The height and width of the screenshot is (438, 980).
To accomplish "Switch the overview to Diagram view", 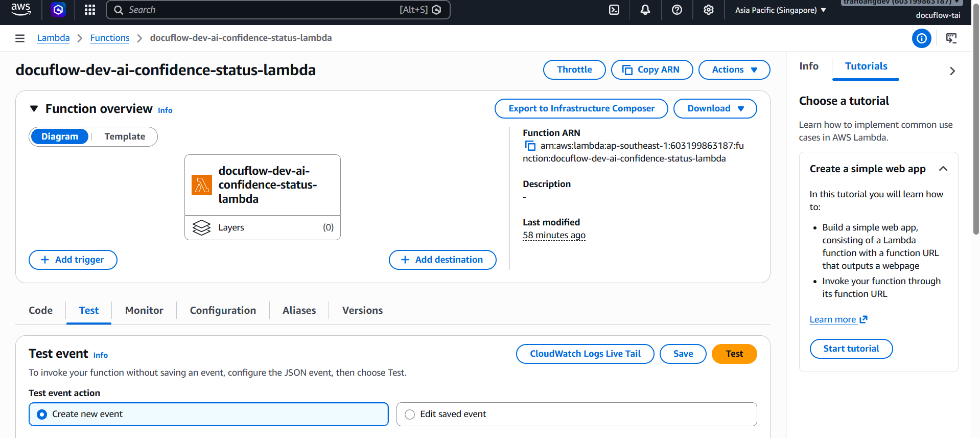I will tap(60, 136).
